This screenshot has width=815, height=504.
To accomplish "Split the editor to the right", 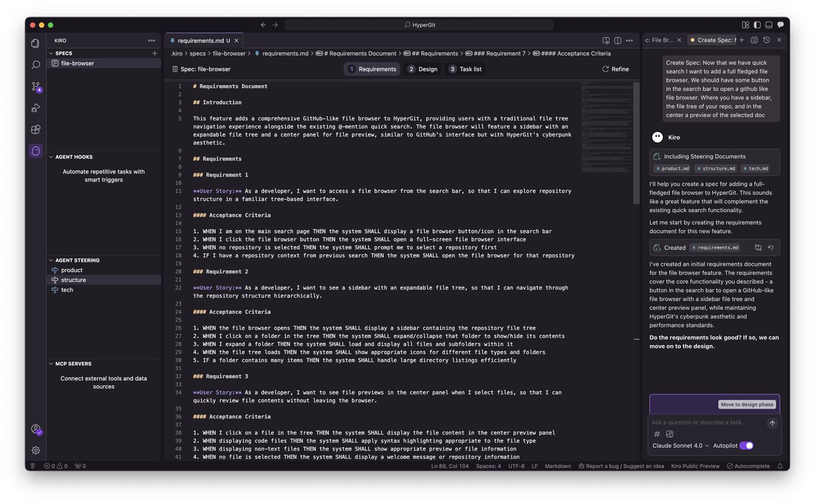I will pyautogui.click(x=618, y=40).
